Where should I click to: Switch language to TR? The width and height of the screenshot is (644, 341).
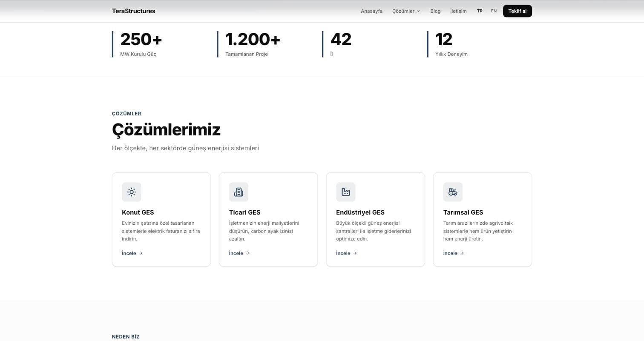(480, 11)
